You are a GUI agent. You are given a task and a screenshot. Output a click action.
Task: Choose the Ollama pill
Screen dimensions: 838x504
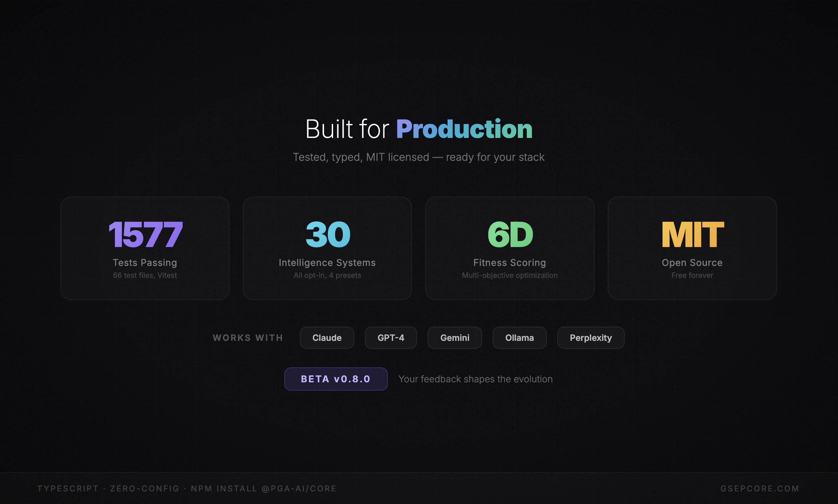(x=519, y=338)
